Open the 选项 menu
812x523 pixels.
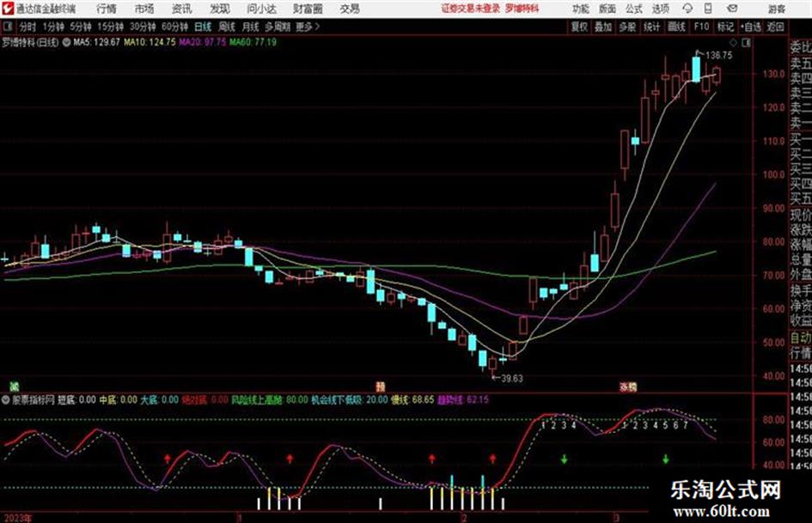point(661,9)
